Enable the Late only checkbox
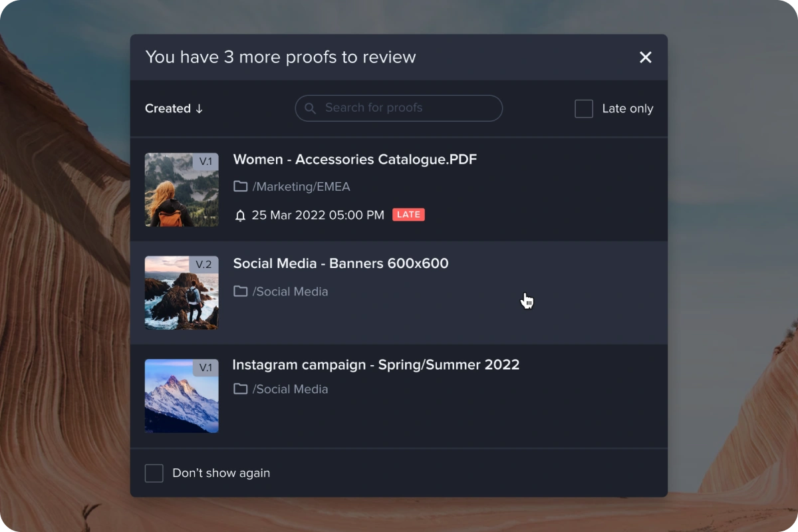This screenshot has height=532, width=798. [x=584, y=108]
